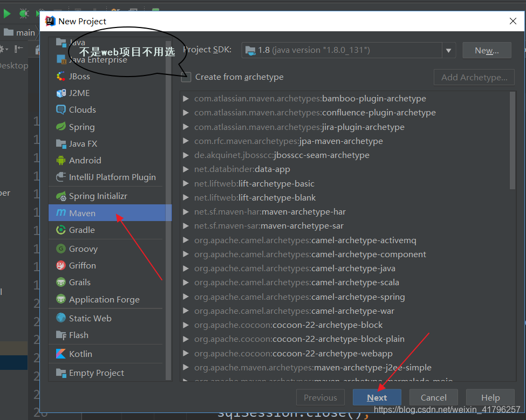Pick the Static Web globe icon
The image size is (526, 420).
point(61,318)
